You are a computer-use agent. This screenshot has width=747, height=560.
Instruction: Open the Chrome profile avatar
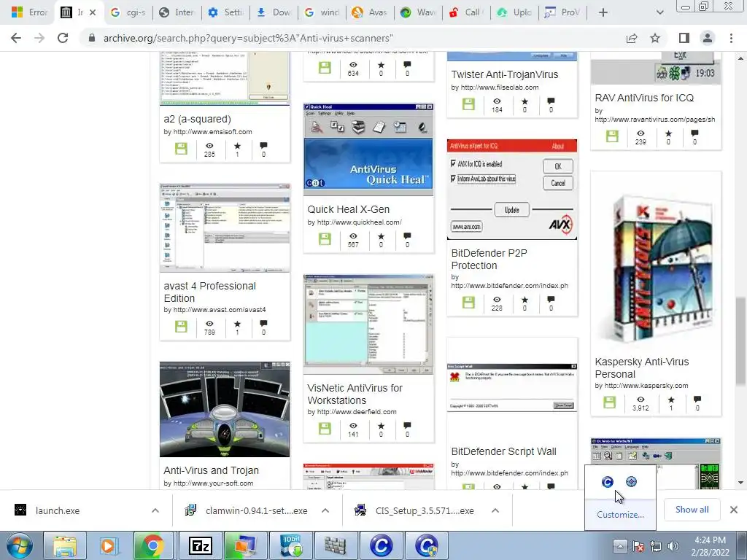pyautogui.click(x=708, y=38)
